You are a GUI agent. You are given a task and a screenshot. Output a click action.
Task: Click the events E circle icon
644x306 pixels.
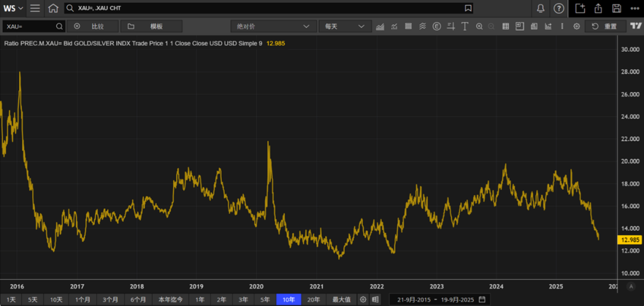tap(436, 26)
